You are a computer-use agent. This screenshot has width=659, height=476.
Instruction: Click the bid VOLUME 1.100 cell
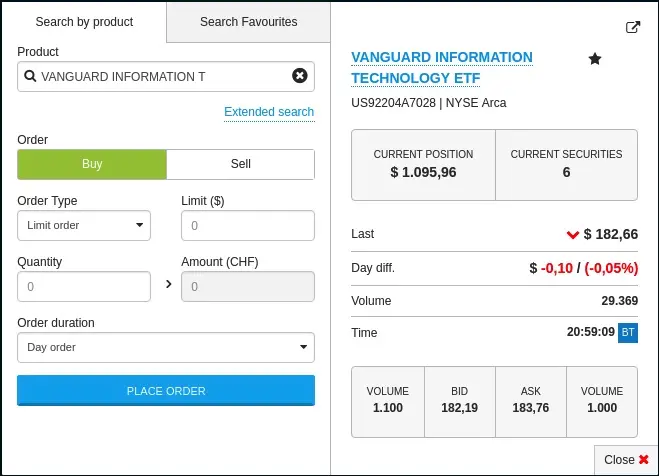pos(388,402)
